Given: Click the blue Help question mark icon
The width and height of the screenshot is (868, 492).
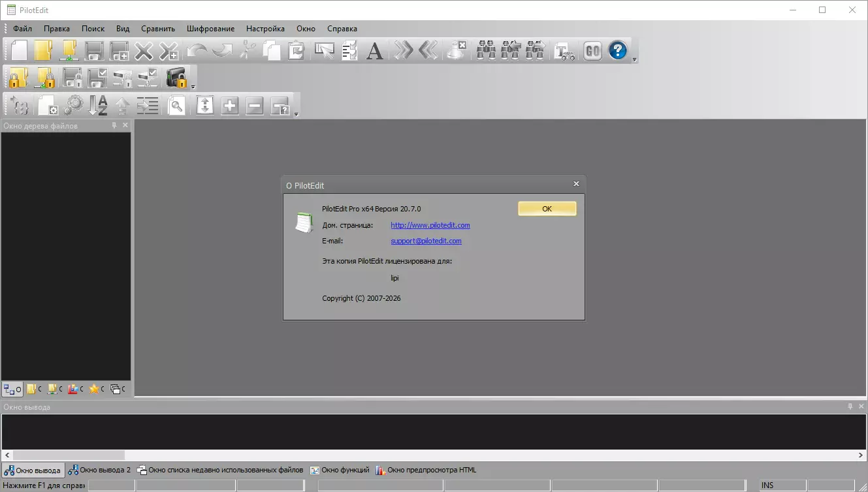Looking at the screenshot, I should (x=618, y=50).
